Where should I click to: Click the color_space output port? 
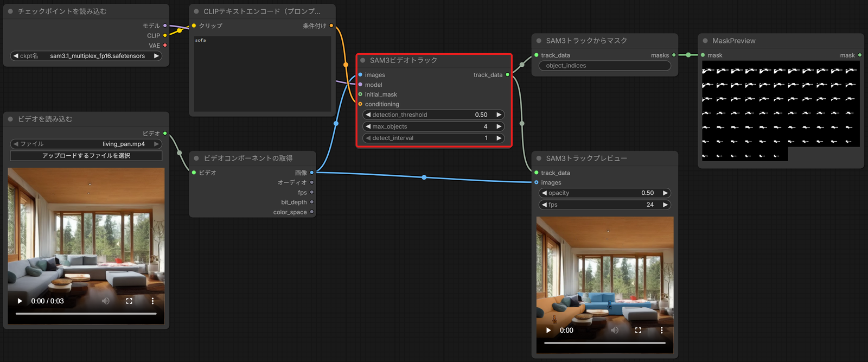point(311,212)
